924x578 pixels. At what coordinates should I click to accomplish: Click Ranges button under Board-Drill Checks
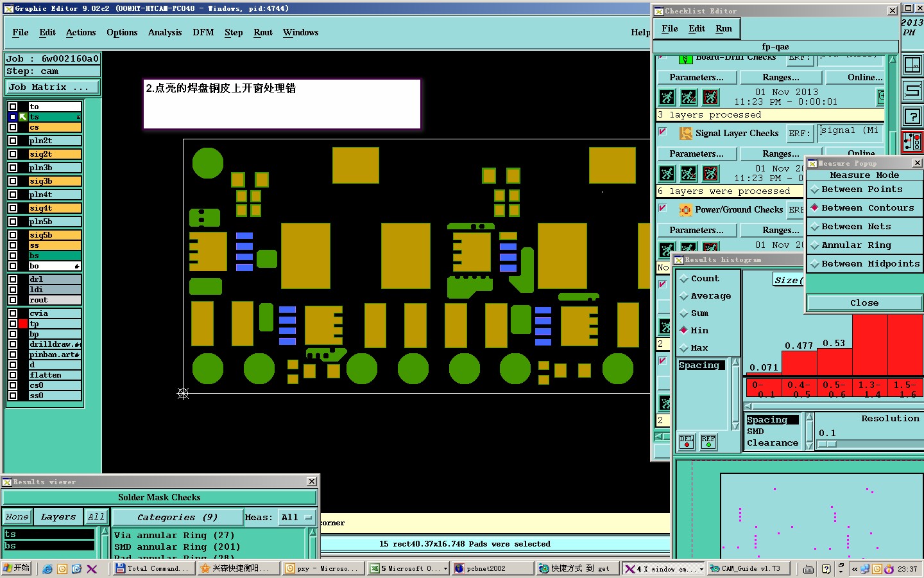(x=780, y=77)
